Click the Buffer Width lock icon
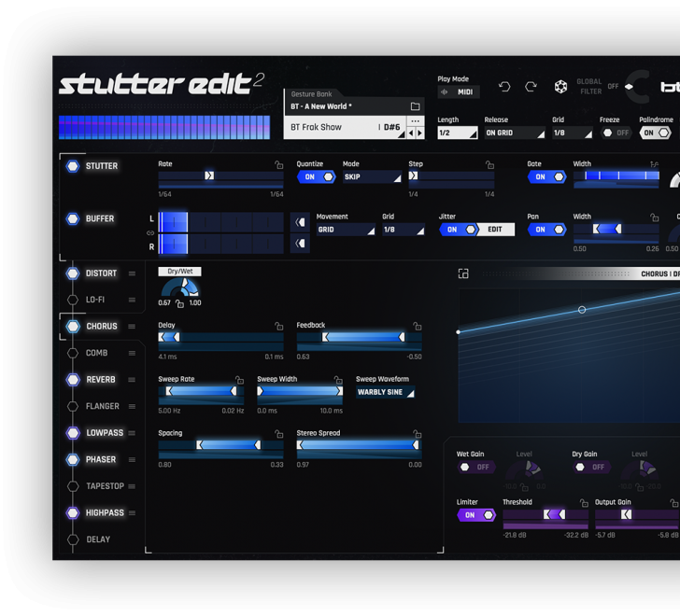Screen dimensions: 680x616 pyautogui.click(x=655, y=217)
